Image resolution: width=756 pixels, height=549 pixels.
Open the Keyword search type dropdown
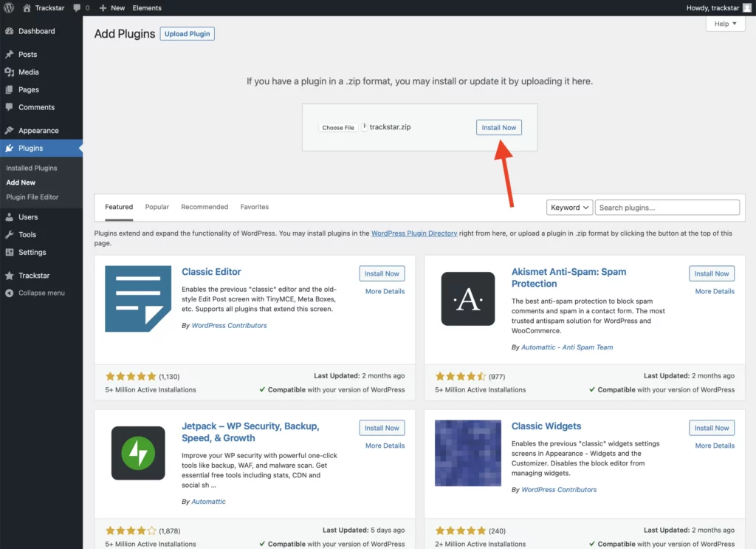[569, 208]
